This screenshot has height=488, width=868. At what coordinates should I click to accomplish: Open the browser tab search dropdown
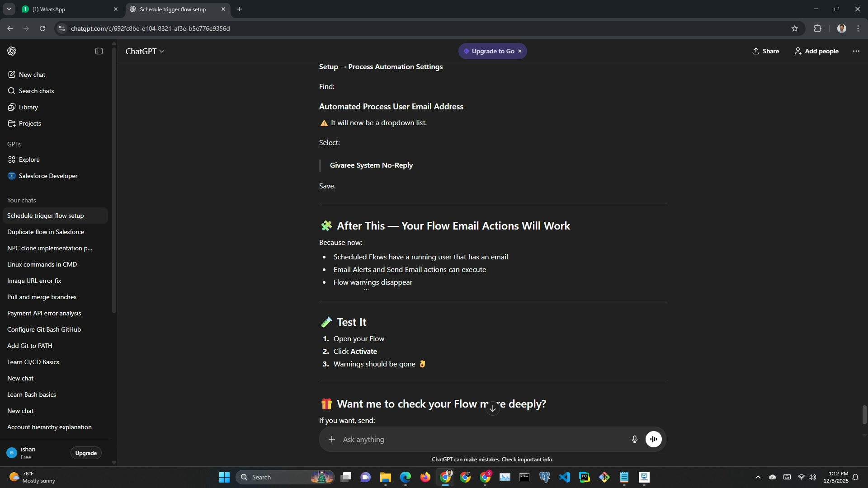tap(9, 9)
